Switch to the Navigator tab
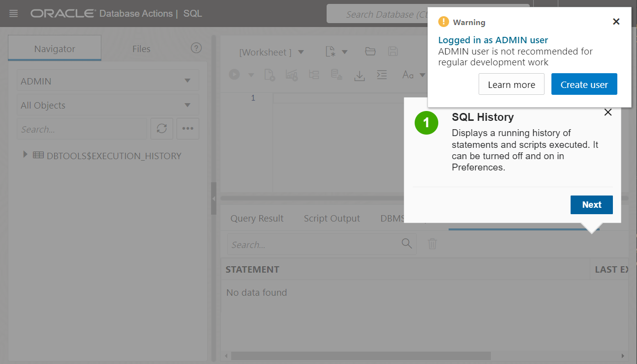Screen dimensions: 637x364 55,48
